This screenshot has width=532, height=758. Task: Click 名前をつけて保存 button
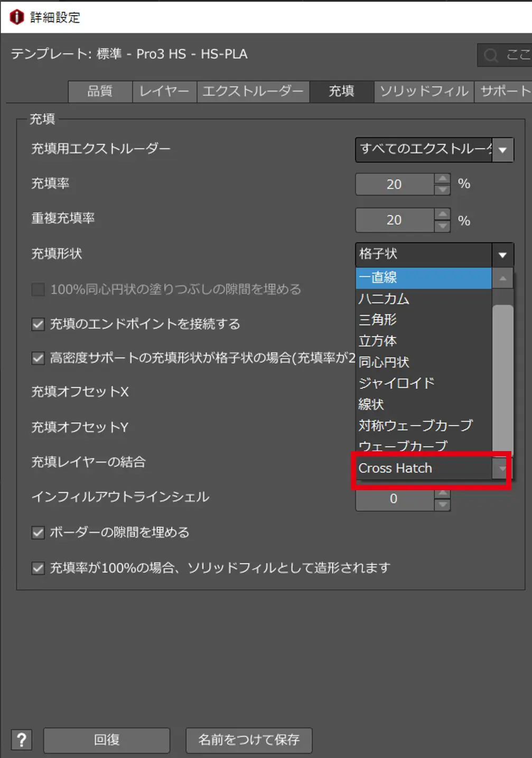(x=249, y=740)
